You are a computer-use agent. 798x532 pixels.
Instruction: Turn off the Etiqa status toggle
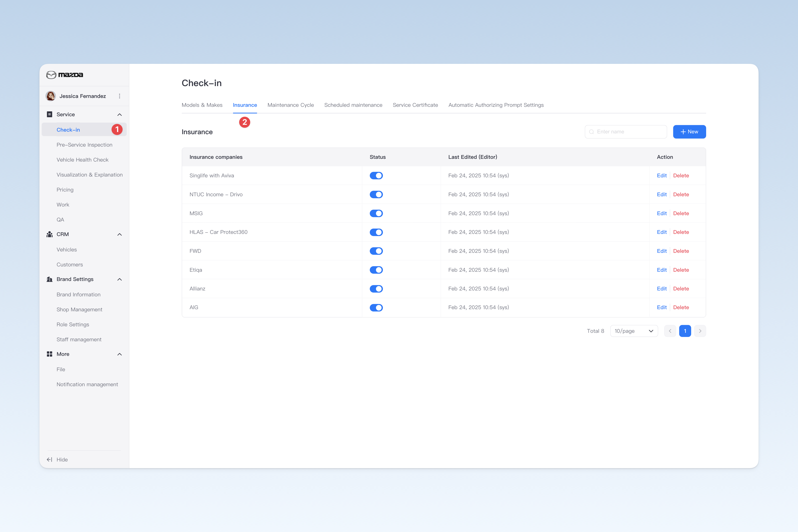[376, 270]
